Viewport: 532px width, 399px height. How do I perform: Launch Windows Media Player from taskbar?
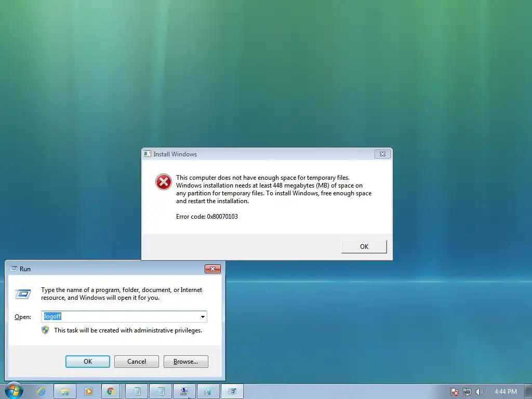pos(89,391)
